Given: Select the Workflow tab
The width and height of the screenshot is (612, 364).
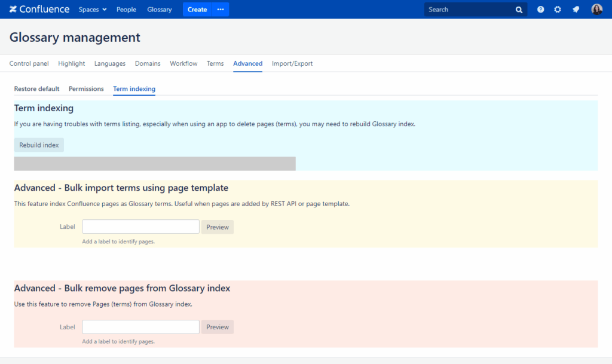Looking at the screenshot, I should [x=183, y=63].
